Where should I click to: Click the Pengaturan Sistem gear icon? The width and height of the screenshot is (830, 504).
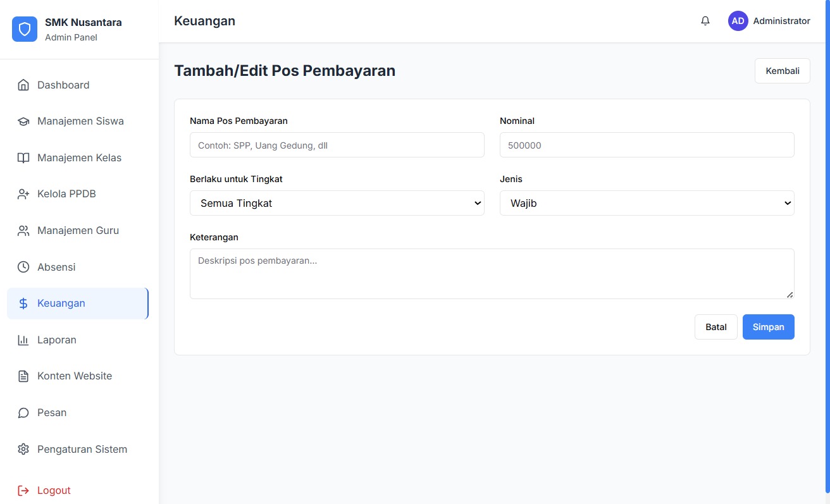tap(23, 450)
